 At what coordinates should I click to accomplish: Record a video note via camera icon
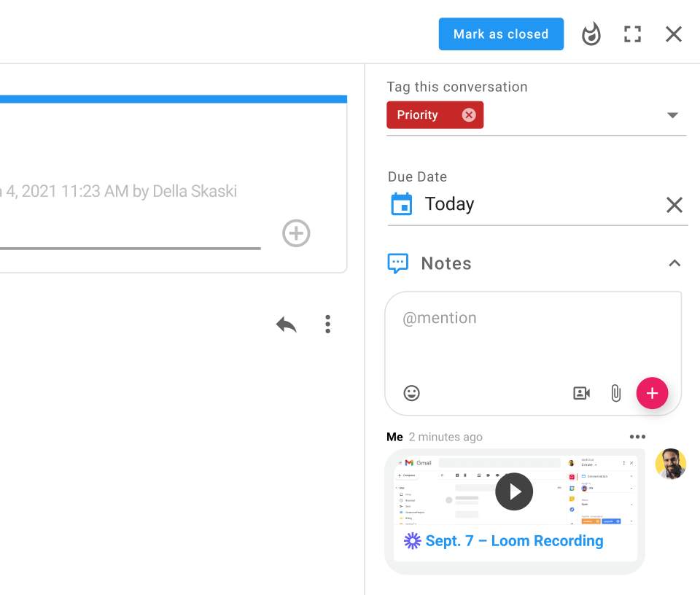point(581,393)
